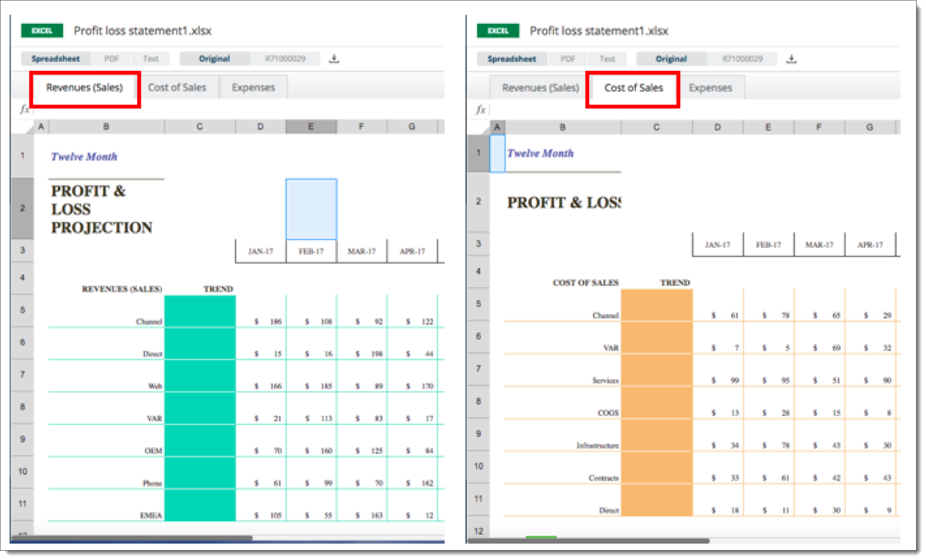This screenshot has height=560, width=926.
Task: Click horizontal scrollbar in right viewer
Action: pyautogui.click(x=588, y=541)
